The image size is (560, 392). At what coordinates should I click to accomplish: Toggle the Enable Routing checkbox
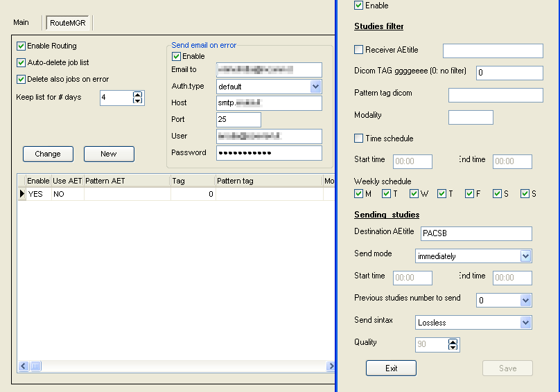tap(21, 46)
